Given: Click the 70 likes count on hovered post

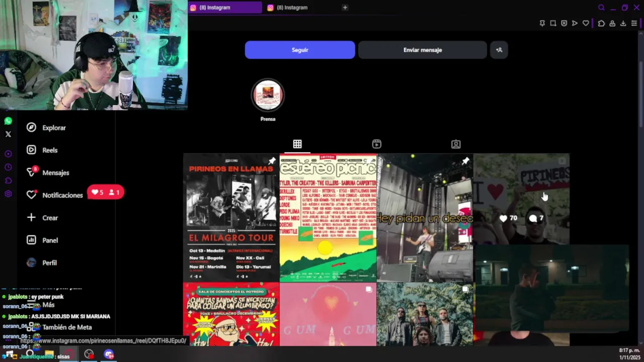Looking at the screenshot, I should [508, 218].
